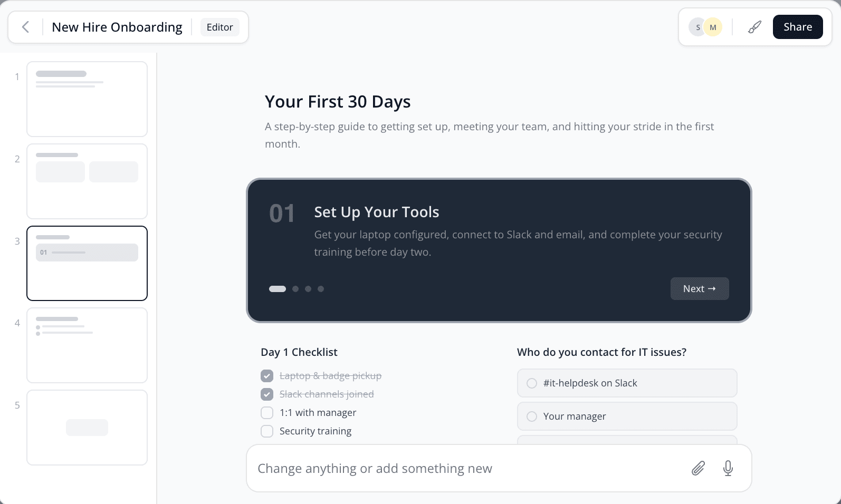Open the brush styling icon in top toolbar
841x504 pixels.
point(754,26)
